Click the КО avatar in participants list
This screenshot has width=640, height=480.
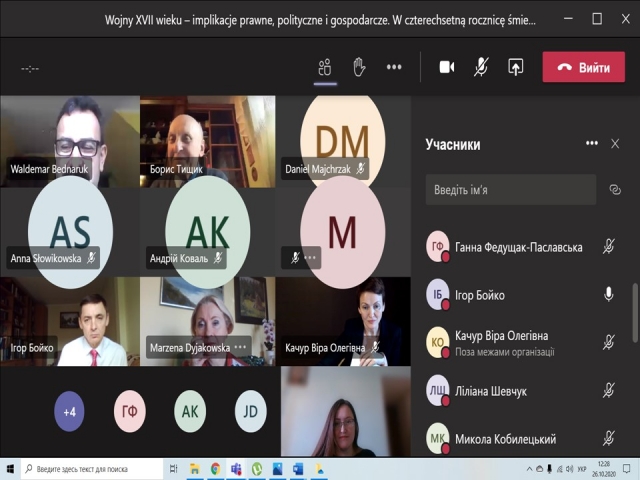click(438, 342)
